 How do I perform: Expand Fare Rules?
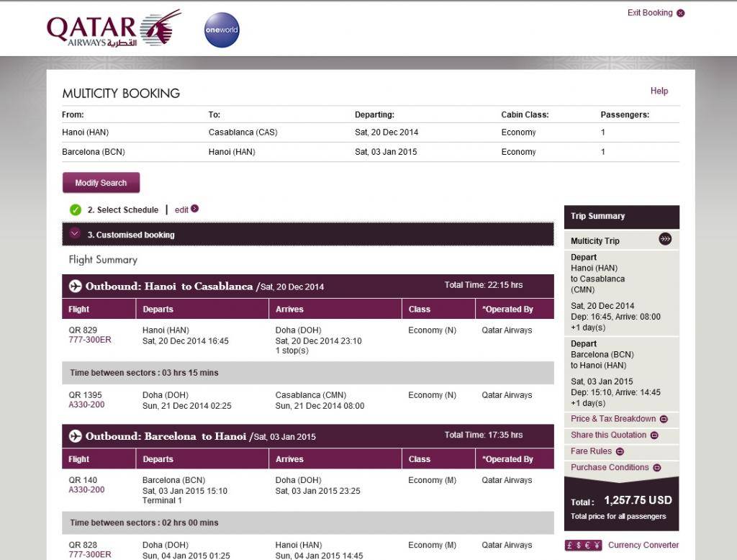coord(592,451)
